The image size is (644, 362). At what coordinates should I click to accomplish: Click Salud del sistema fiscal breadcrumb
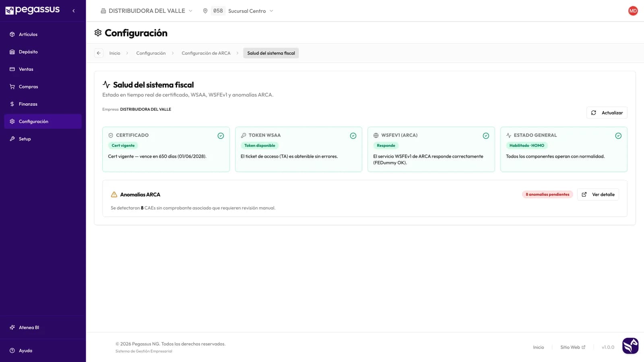[271, 53]
